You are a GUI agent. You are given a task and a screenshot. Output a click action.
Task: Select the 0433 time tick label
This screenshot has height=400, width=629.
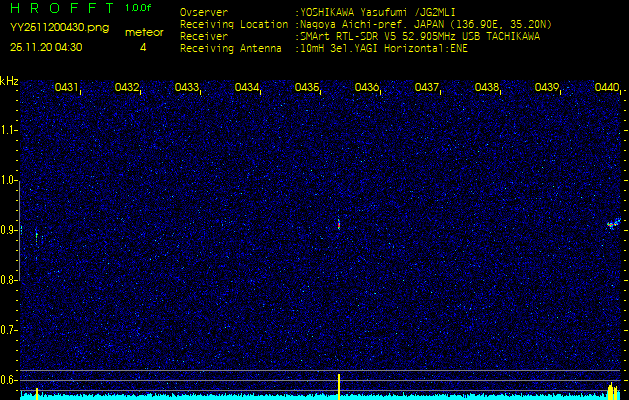pos(187,88)
